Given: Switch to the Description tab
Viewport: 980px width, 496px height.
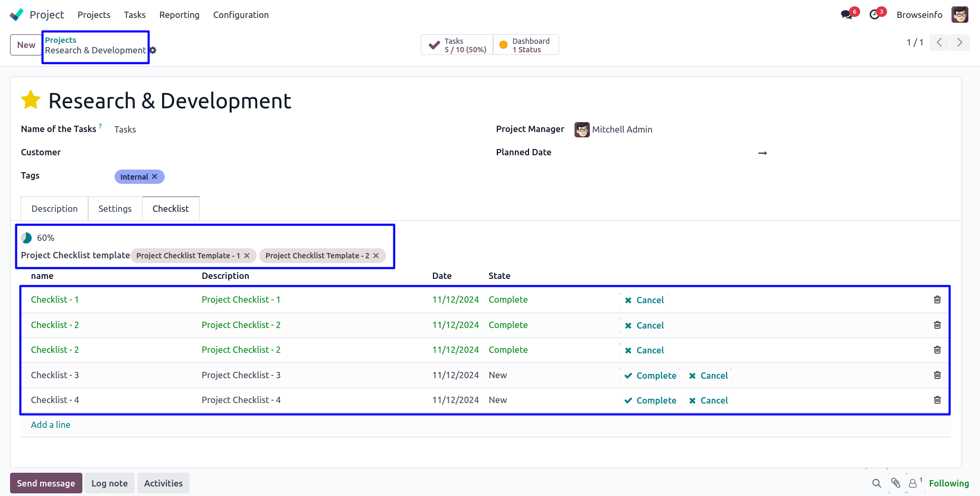Looking at the screenshot, I should tap(54, 209).
